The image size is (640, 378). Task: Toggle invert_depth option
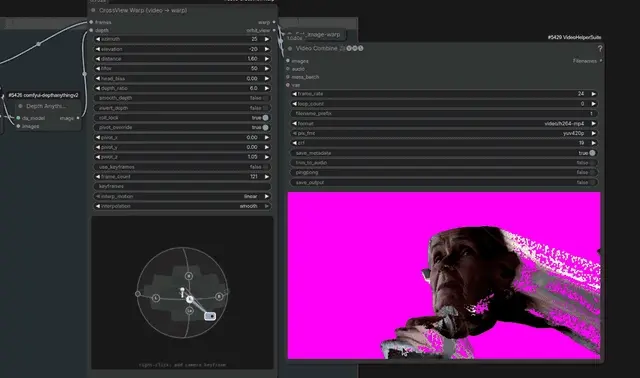182,108
